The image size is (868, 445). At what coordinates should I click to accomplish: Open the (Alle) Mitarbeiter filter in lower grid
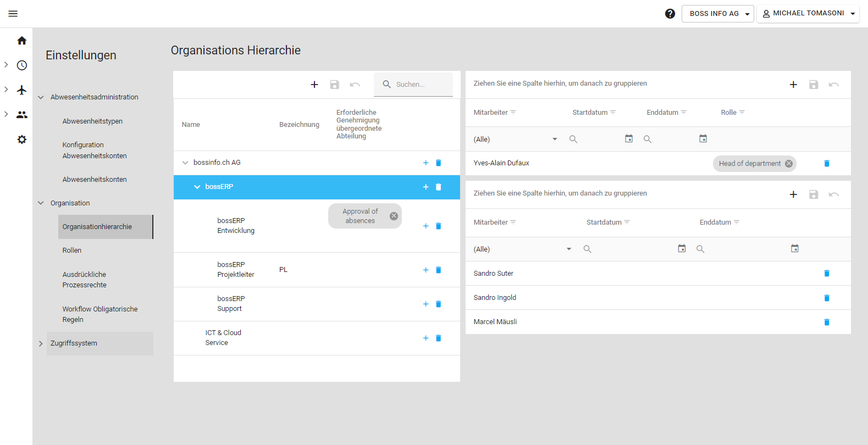pyautogui.click(x=522, y=249)
